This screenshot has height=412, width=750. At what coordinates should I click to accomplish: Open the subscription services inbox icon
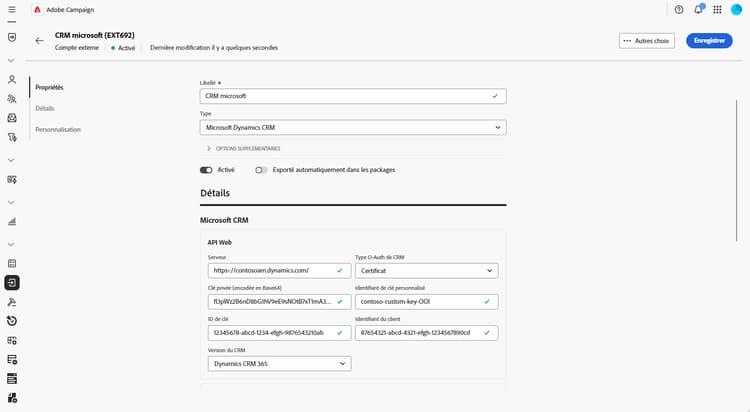coord(12,118)
